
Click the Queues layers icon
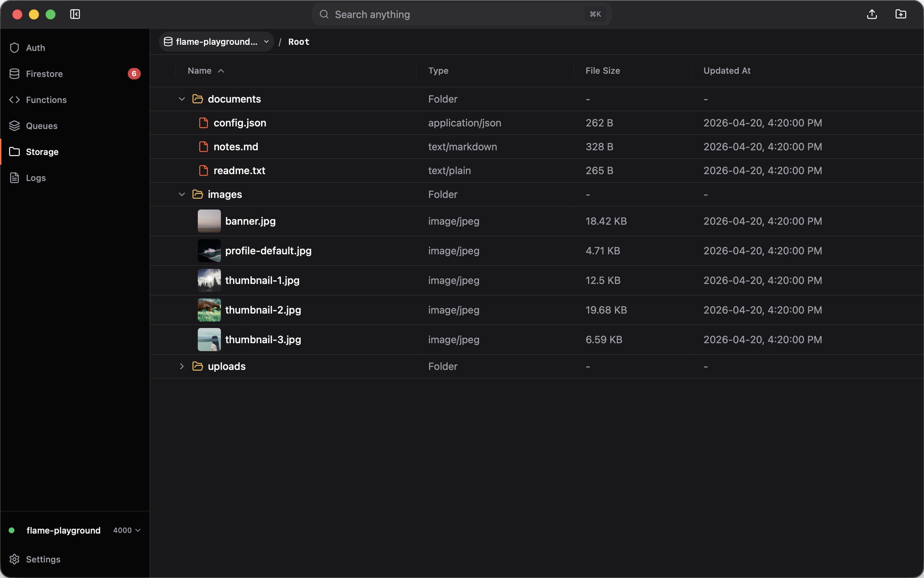click(14, 126)
